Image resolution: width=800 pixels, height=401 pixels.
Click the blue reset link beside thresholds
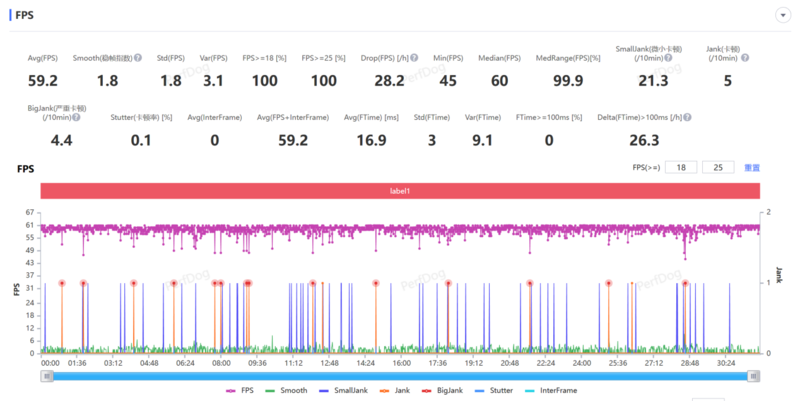pyautogui.click(x=752, y=167)
